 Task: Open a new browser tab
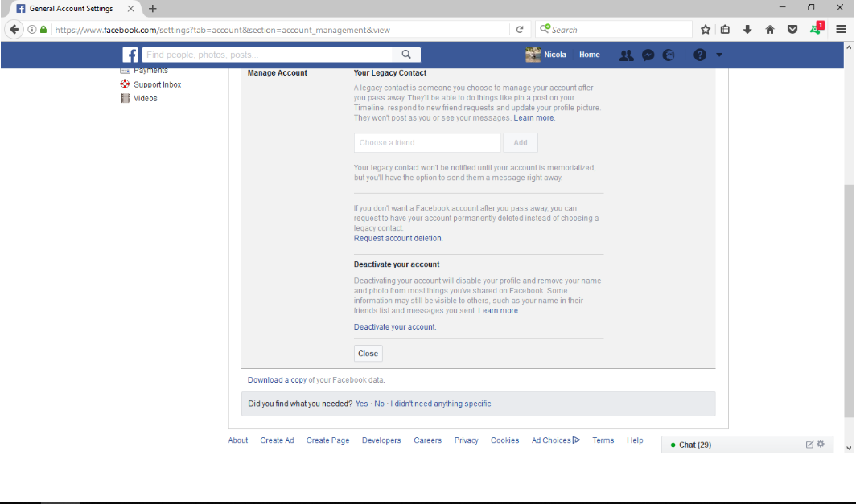153,9
